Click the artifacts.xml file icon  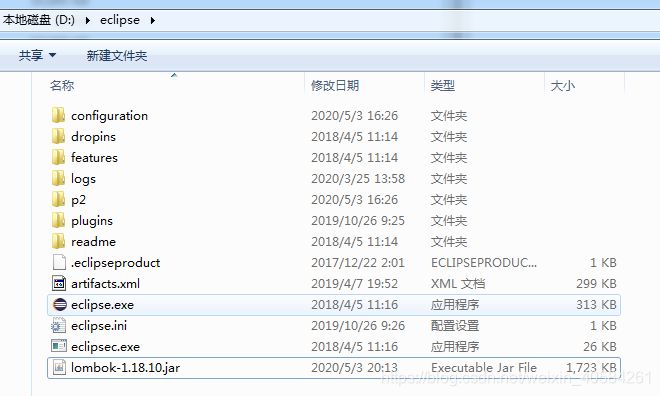[59, 283]
